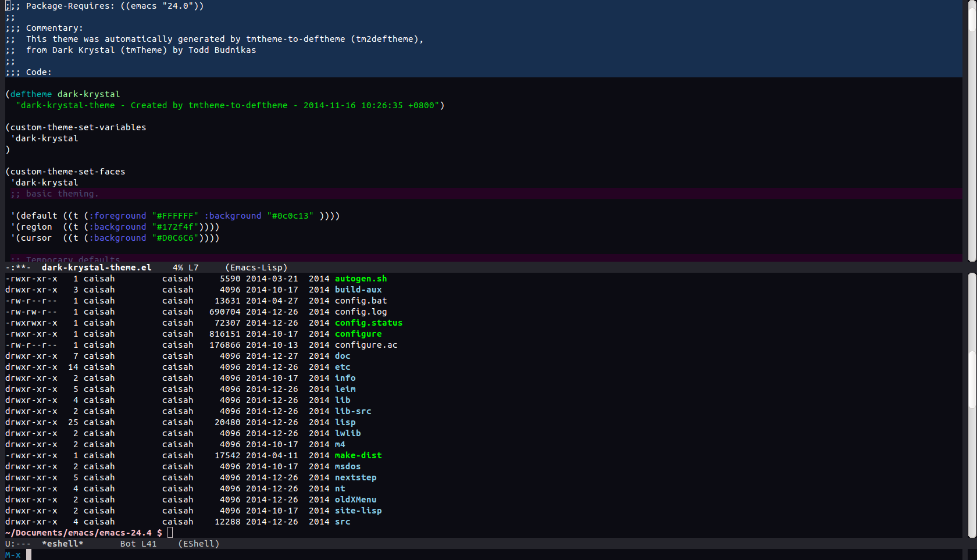Click the ;;; Code: heading

28,72
